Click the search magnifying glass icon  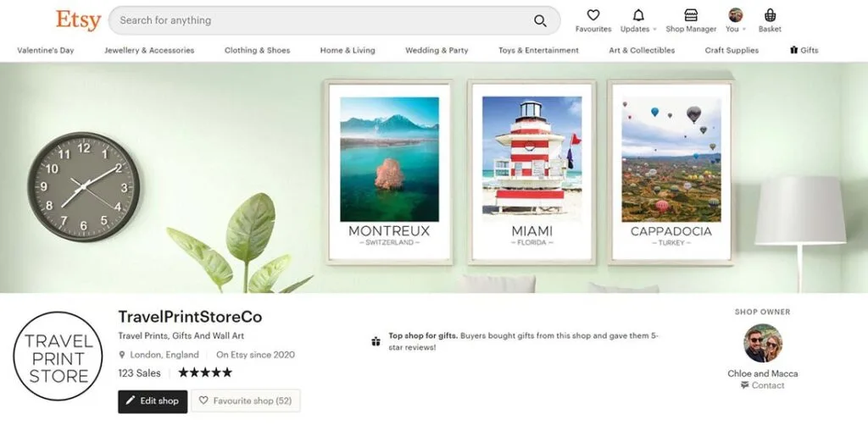pos(540,20)
